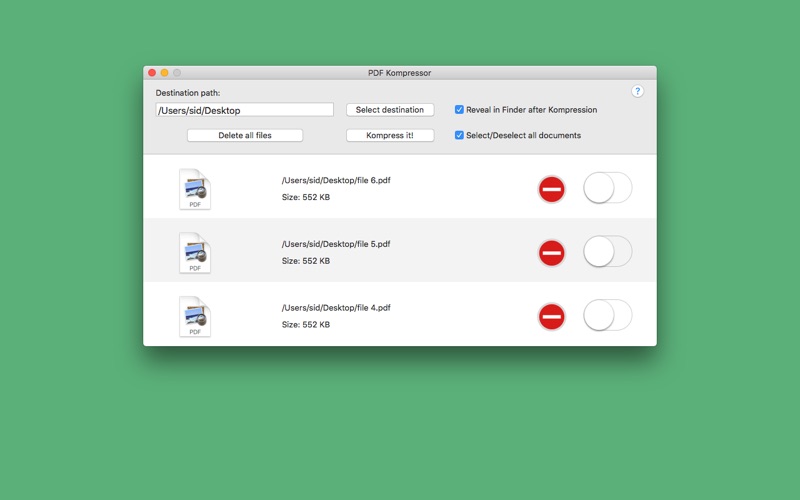The image size is (800, 500).
Task: Minimize window with the yellow button
Action: (x=164, y=73)
